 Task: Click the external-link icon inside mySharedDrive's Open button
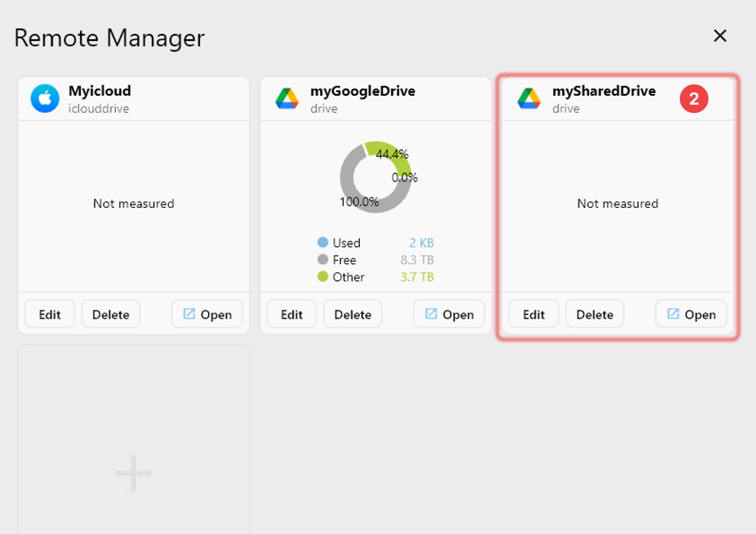coord(672,314)
